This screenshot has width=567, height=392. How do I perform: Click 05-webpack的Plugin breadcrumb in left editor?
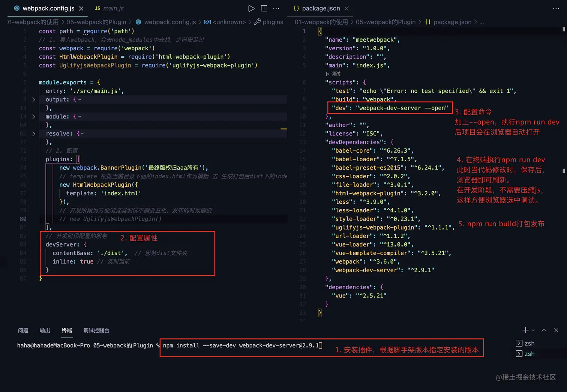[x=96, y=22]
